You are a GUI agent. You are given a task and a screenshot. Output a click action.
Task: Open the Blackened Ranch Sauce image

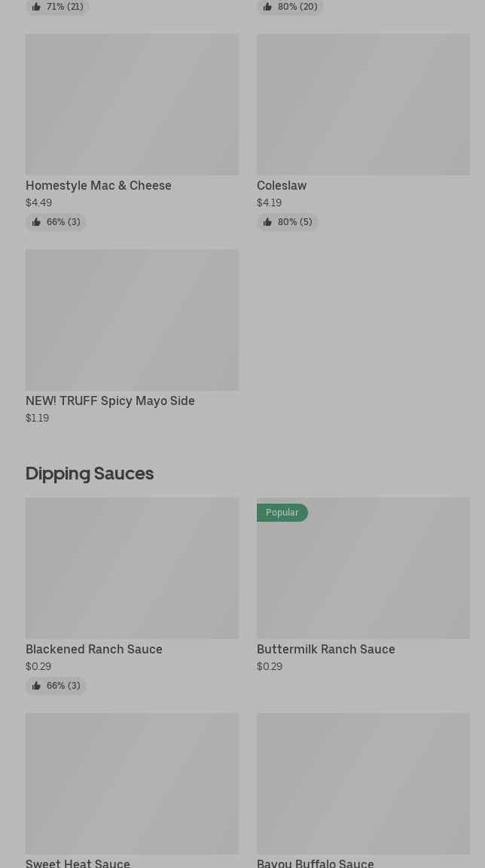[x=132, y=568]
